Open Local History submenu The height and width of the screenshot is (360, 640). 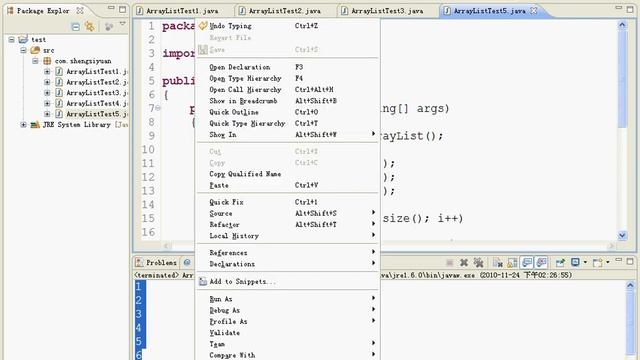pos(288,236)
